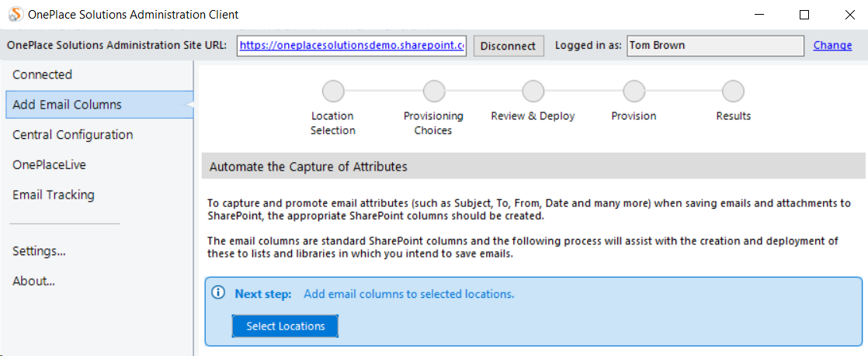Click the OnePlace Solutions app logo icon

click(15, 15)
